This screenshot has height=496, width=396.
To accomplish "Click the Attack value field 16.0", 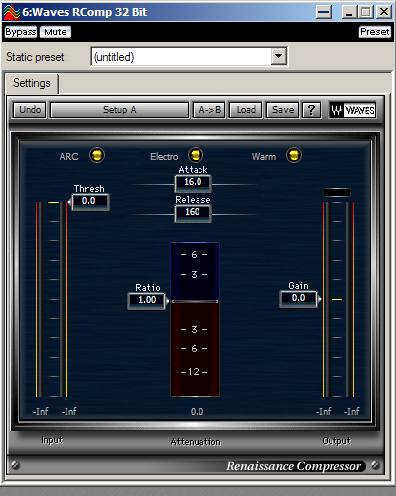I will (193, 182).
